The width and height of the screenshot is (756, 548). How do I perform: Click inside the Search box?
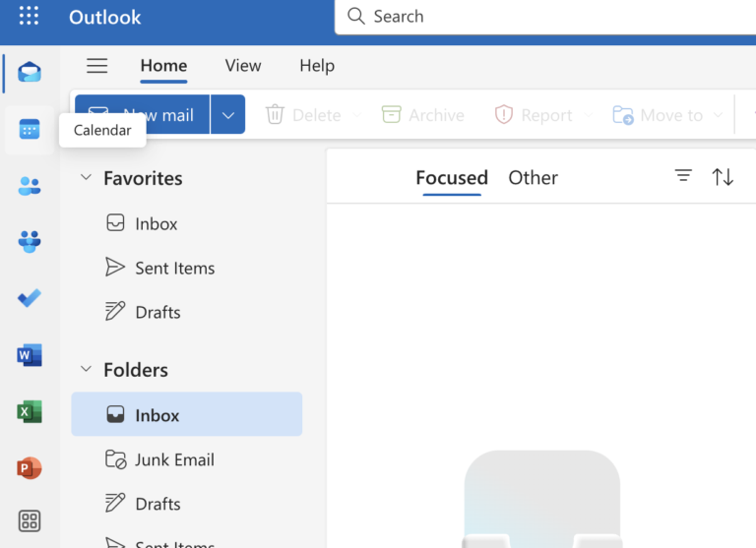point(541,17)
